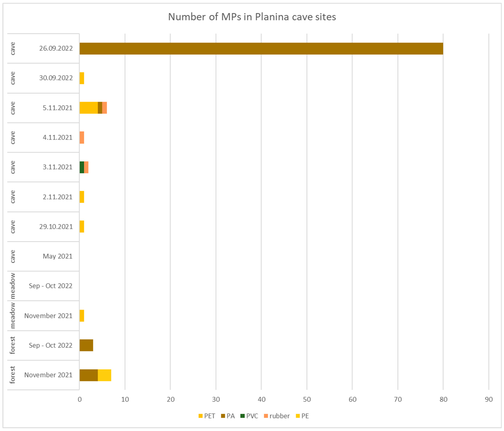Click the brown PA segment of forest November 2021
504x431 pixels.
tap(89, 375)
